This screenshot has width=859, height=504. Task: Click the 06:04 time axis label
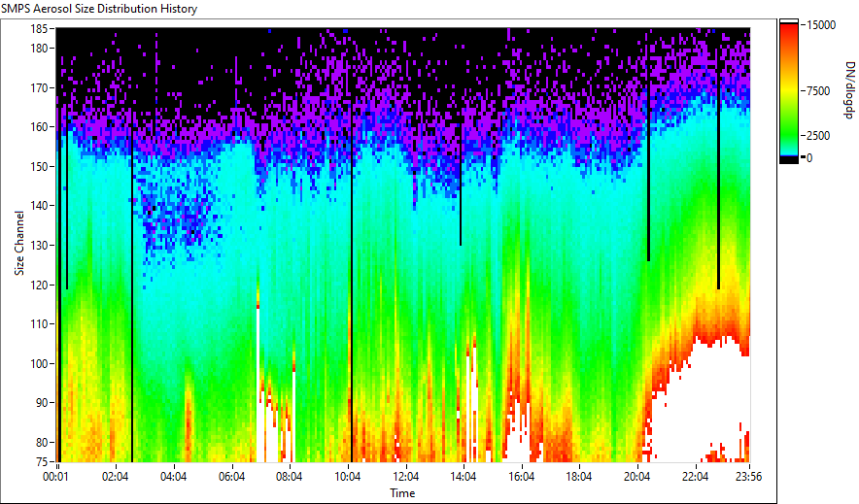coord(231,477)
